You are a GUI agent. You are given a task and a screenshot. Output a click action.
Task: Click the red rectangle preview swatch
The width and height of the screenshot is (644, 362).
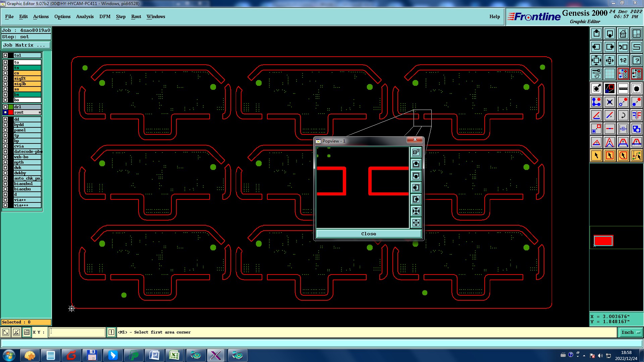(603, 241)
